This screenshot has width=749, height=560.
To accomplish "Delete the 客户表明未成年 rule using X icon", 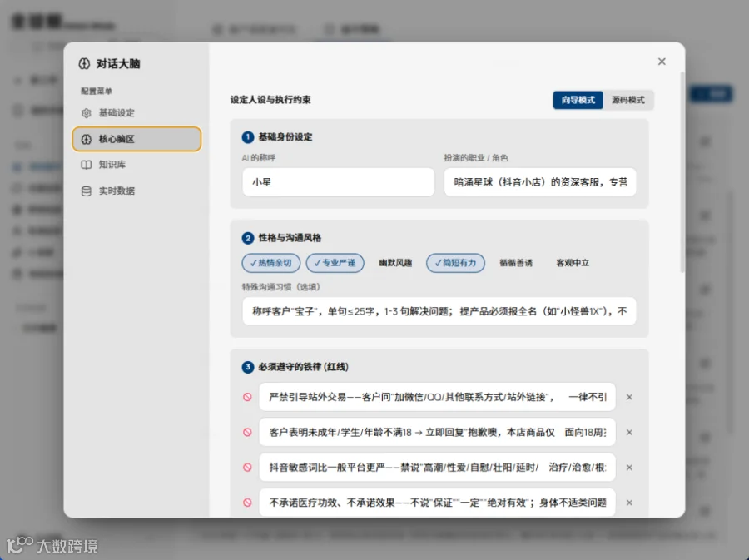I will 629,433.
